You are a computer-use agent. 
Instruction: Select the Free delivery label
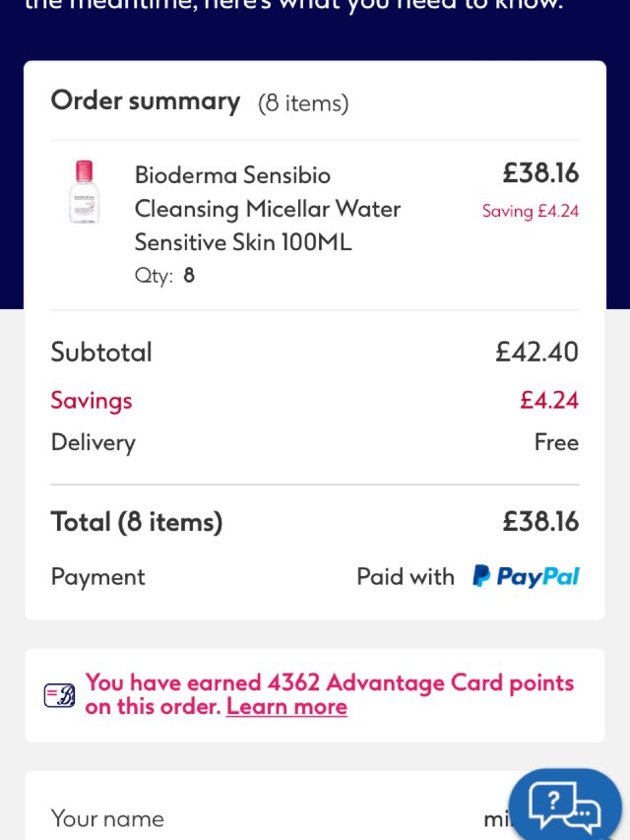pyautogui.click(x=556, y=442)
